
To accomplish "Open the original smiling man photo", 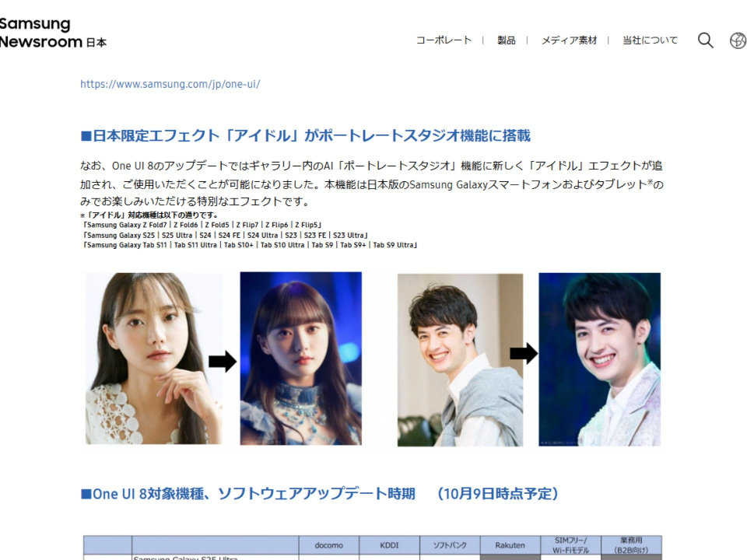I will 460,360.
